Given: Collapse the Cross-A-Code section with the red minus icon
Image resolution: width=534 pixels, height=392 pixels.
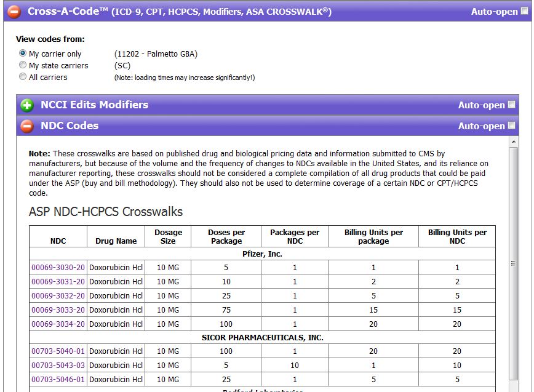Looking at the screenshot, I should (14, 12).
